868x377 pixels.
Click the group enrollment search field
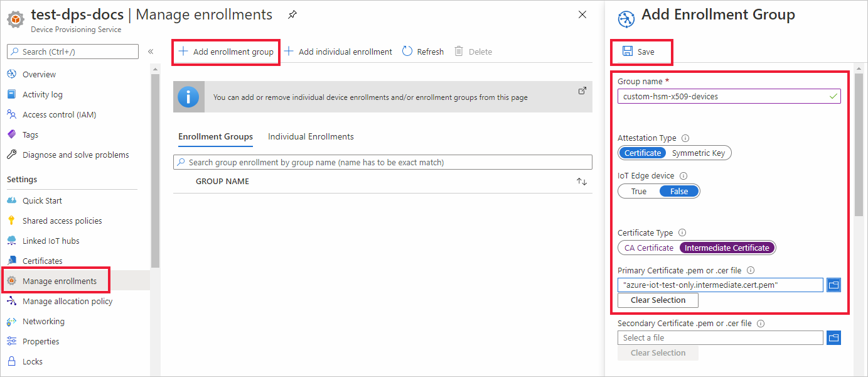coord(383,162)
